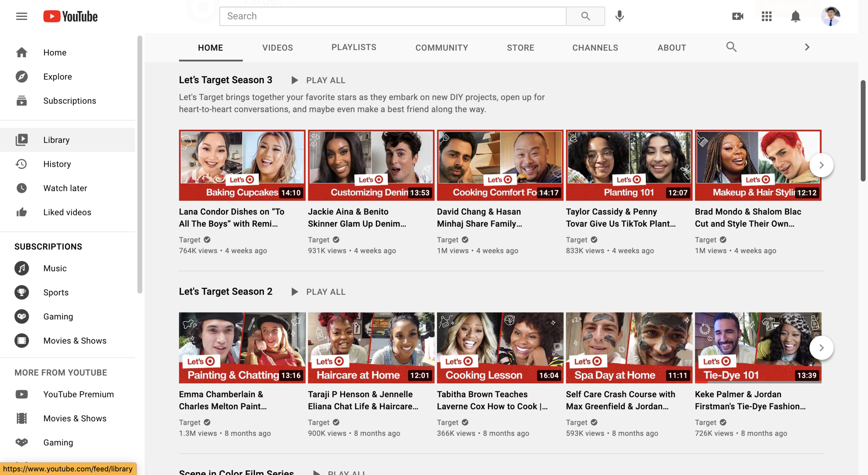Play the Haircare at Home thumbnail

(x=371, y=348)
